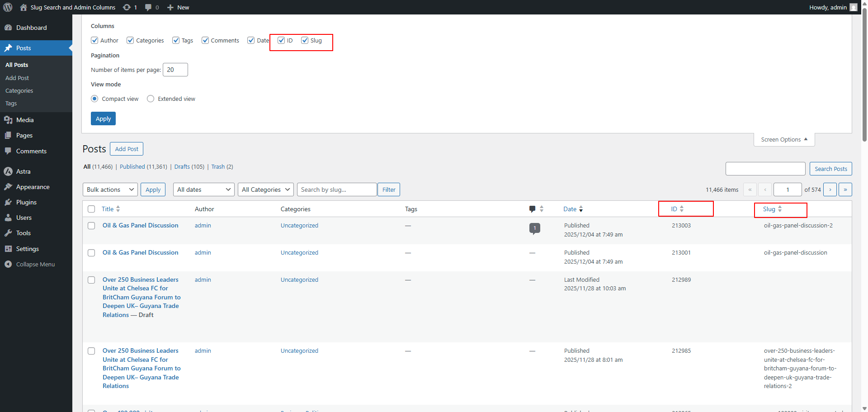This screenshot has width=868, height=412.
Task: Click inside the Search by slug field
Action: [336, 189]
